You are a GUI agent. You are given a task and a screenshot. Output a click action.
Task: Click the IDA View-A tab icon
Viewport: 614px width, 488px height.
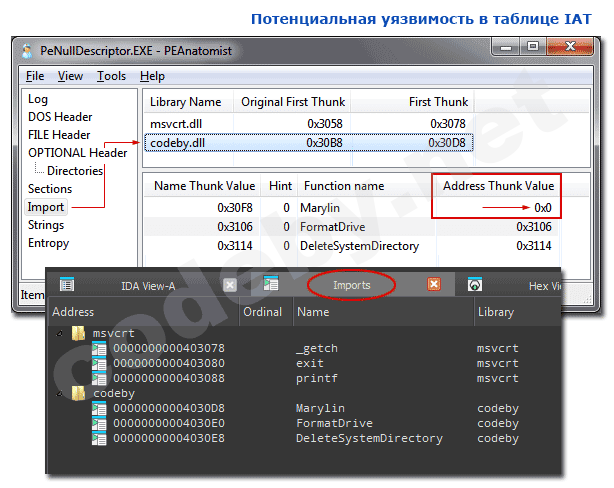coord(67,285)
